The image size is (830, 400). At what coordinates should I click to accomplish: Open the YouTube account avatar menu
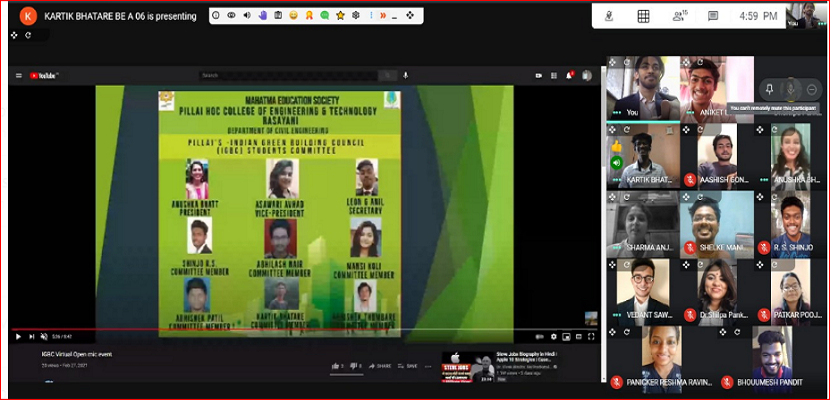[x=587, y=76]
